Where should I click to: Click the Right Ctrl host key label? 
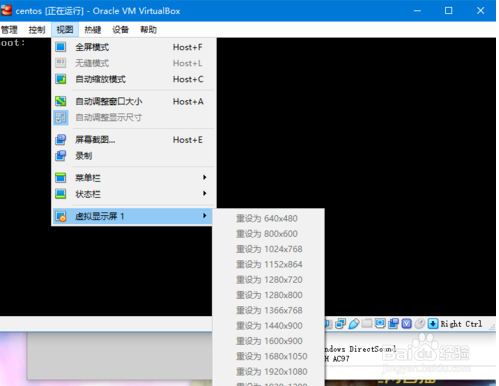pos(461,324)
